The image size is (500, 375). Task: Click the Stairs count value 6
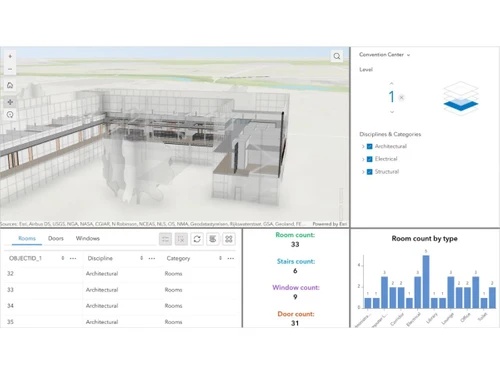(x=295, y=271)
